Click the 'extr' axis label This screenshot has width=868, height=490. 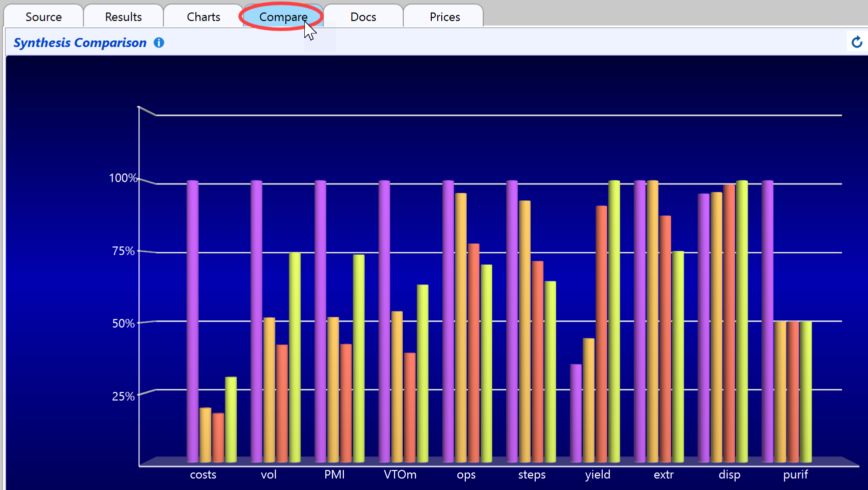tap(664, 474)
